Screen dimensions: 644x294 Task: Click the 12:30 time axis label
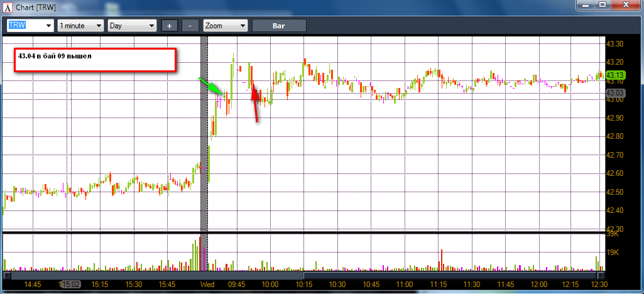[598, 284]
